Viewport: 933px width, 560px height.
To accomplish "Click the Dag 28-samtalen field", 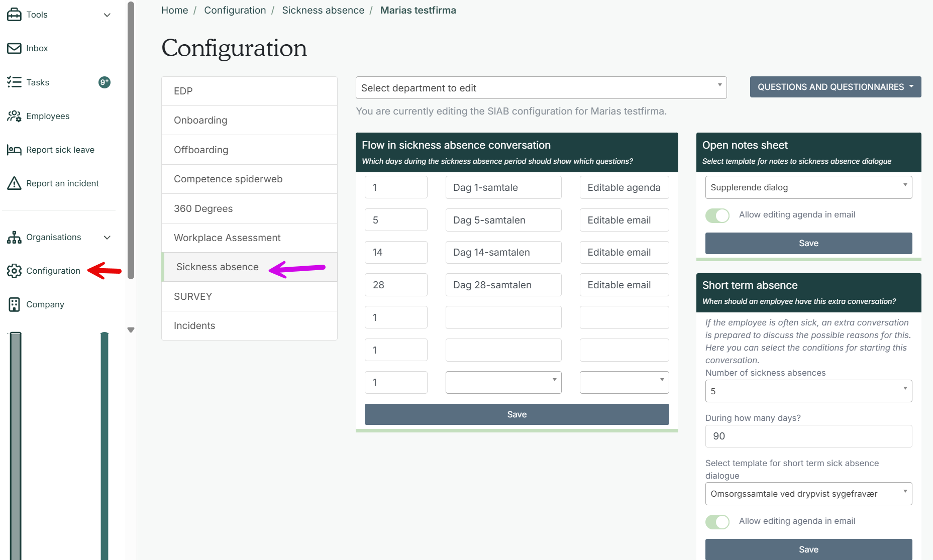I will click(503, 285).
